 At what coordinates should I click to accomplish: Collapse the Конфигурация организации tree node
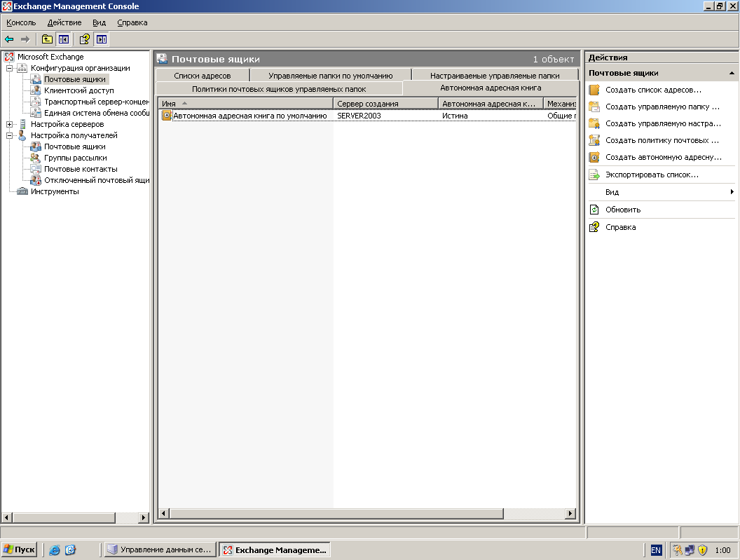9,68
